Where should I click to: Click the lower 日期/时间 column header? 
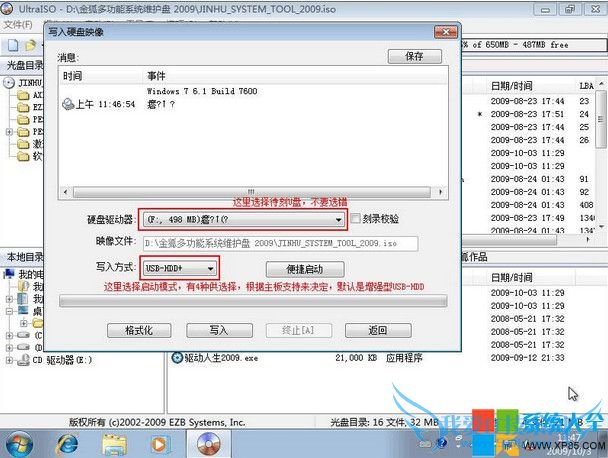511,278
